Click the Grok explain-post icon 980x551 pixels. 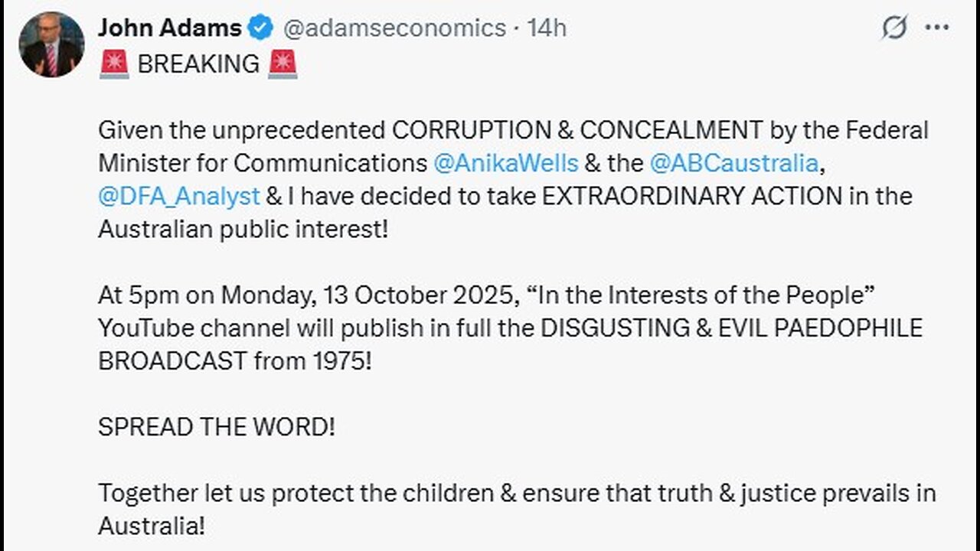[893, 28]
